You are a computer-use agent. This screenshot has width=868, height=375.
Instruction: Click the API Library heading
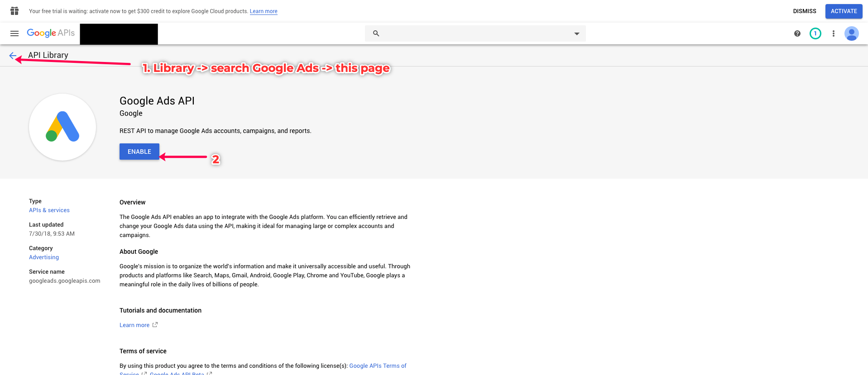click(48, 55)
